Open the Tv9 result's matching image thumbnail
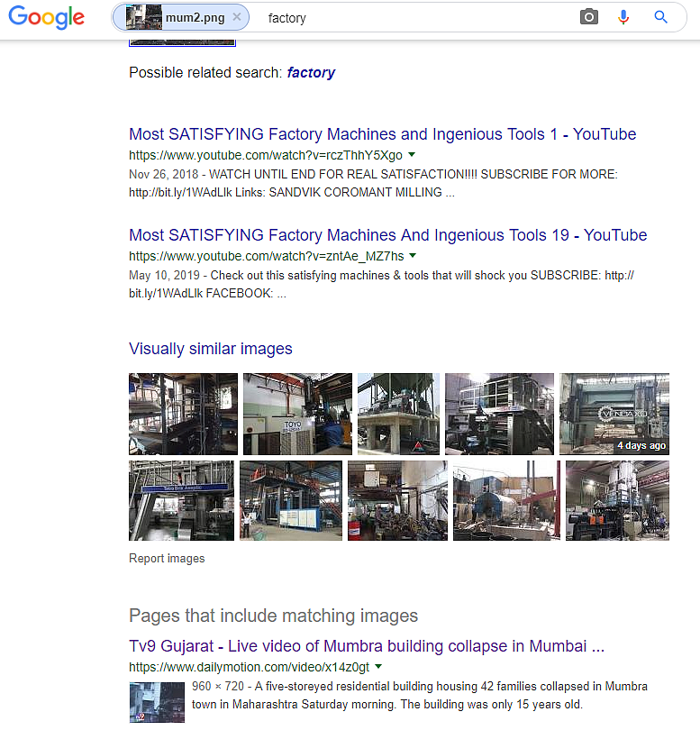Screen dimensions: 700x730 (157, 702)
